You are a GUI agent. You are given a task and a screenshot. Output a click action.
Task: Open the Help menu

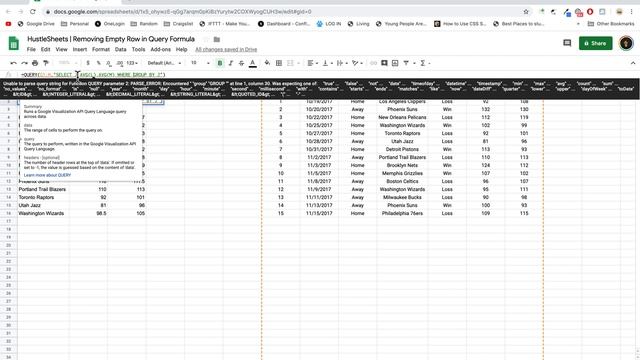[181, 49]
